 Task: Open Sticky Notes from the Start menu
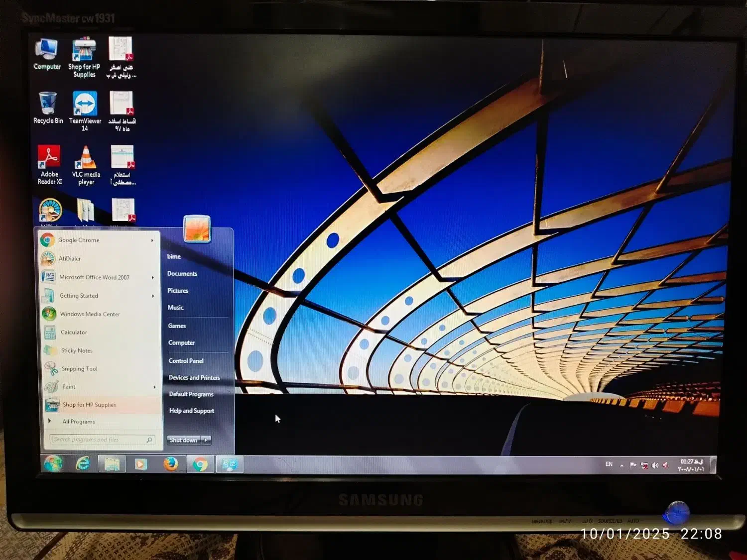click(102, 350)
